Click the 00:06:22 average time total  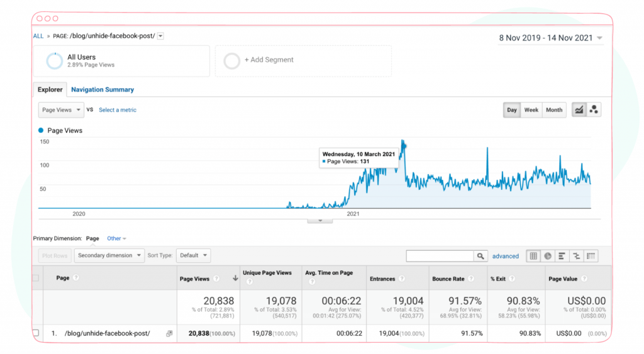point(341,301)
